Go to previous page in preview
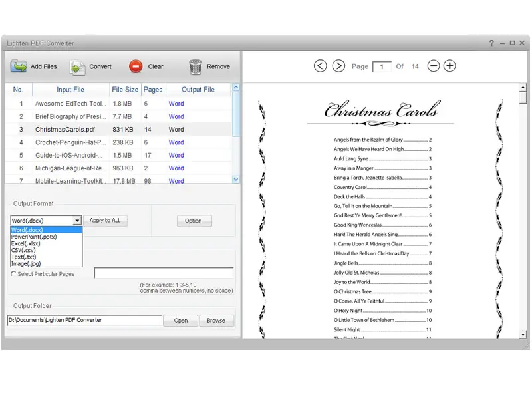The height and width of the screenshot is (399, 532). (320, 65)
